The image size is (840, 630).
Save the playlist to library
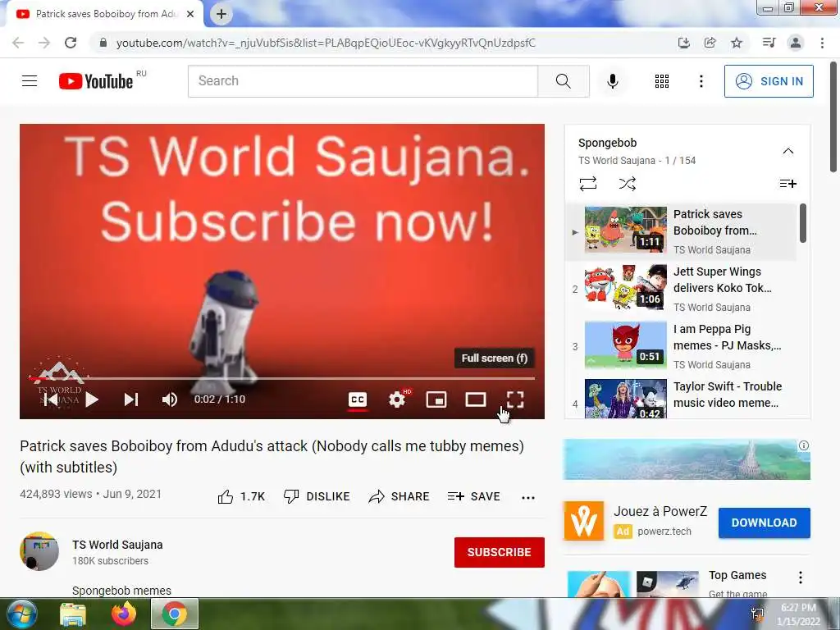coord(787,184)
